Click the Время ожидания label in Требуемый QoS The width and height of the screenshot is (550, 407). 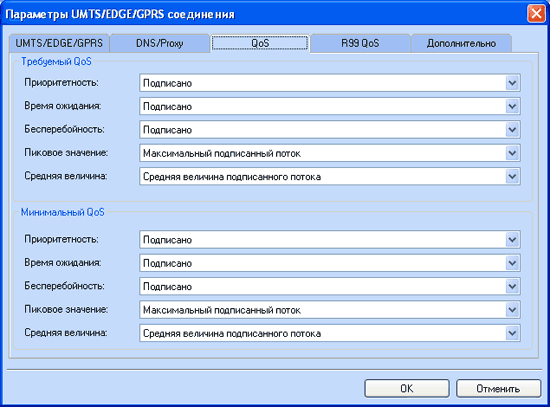point(63,106)
